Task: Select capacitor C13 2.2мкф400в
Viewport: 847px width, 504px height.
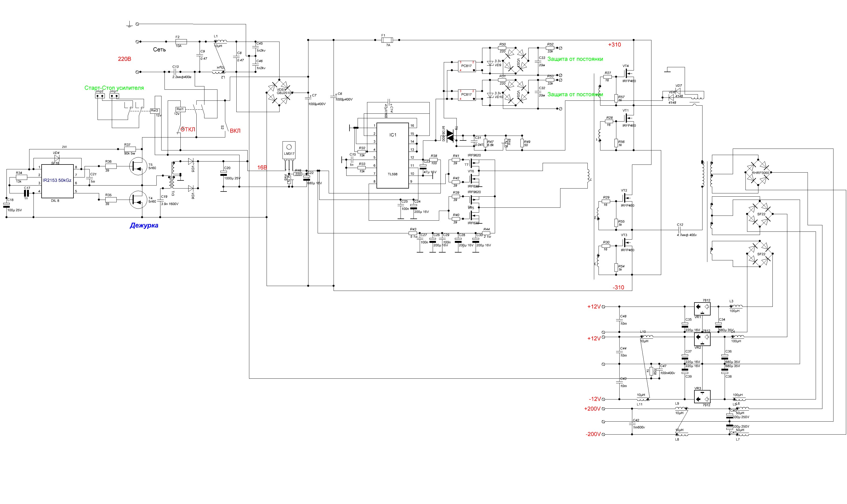Action: [175, 72]
